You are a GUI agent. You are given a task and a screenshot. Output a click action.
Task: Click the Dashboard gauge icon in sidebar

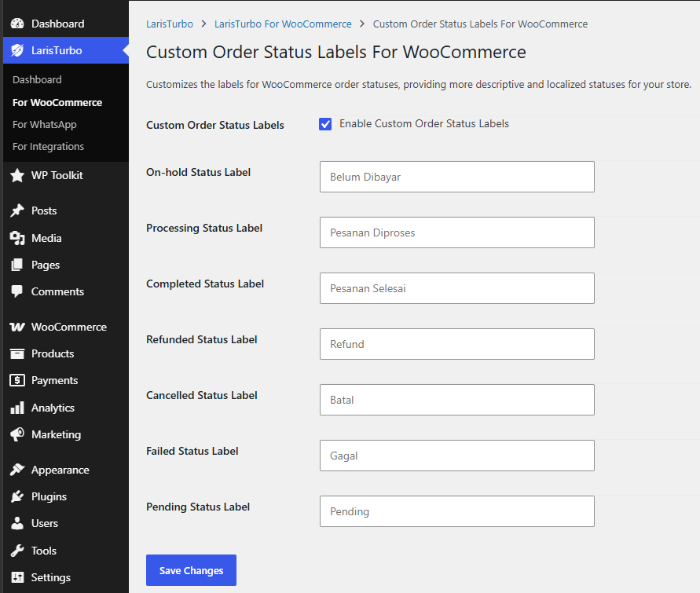(17, 24)
